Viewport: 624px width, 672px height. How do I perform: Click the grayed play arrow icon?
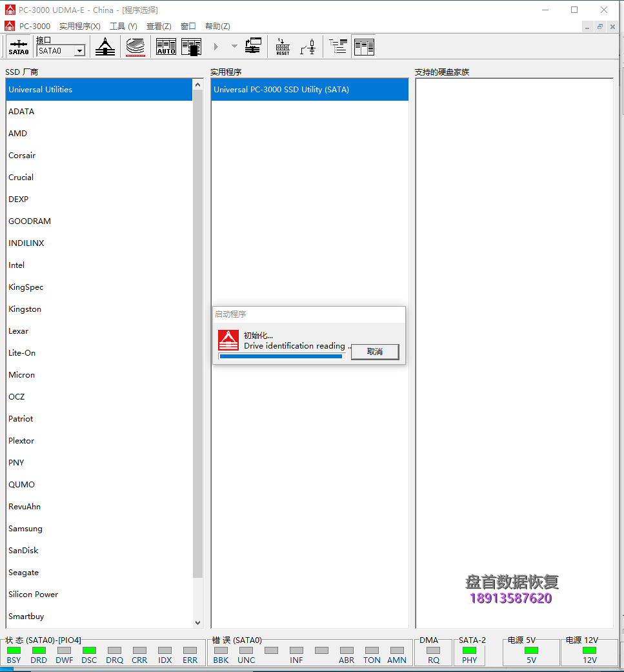pos(216,46)
